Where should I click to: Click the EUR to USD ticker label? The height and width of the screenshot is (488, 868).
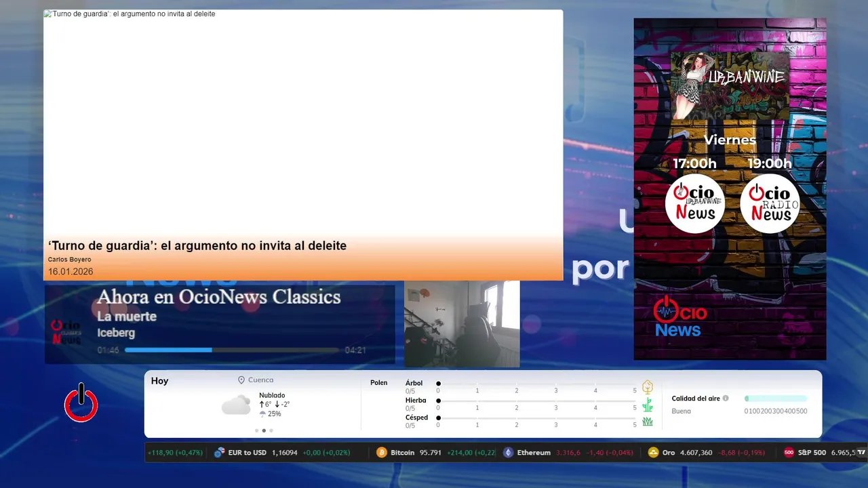tap(248, 452)
